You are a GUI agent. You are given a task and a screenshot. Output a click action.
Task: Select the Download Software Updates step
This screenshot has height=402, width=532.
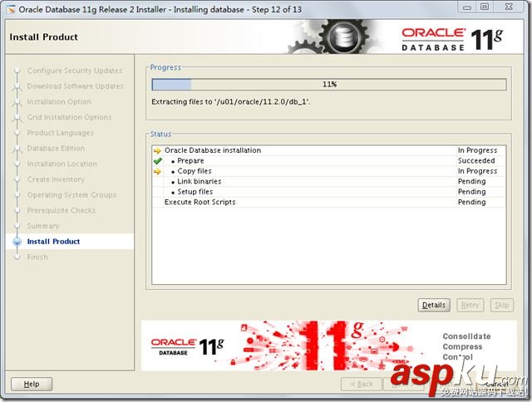[x=75, y=86]
